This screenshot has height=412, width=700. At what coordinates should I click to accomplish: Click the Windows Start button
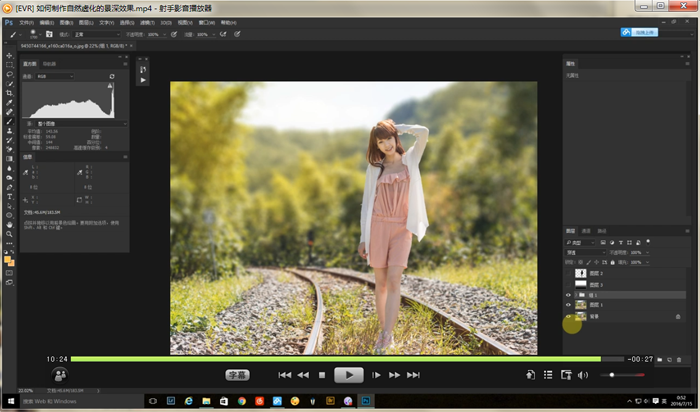(x=11, y=401)
